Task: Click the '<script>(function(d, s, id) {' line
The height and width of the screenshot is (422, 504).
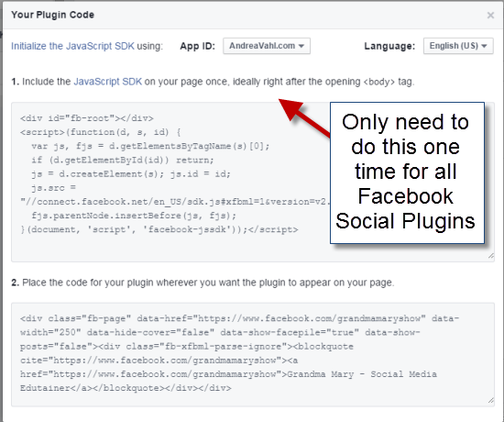Action: click(x=100, y=132)
